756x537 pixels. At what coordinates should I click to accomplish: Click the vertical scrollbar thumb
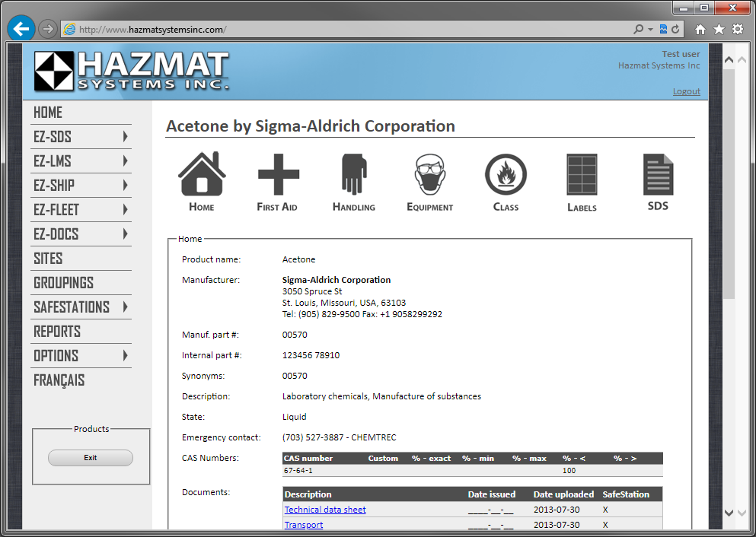pos(729,183)
